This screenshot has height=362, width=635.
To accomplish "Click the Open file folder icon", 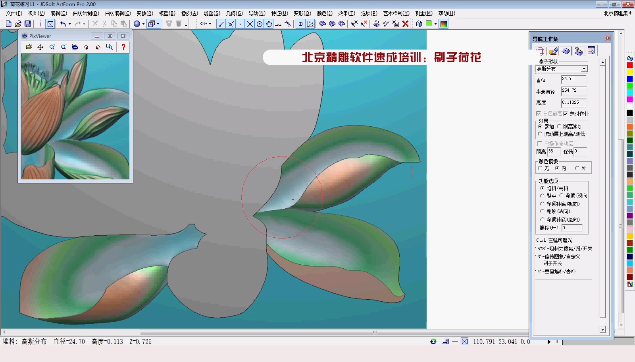I will coord(18,24).
